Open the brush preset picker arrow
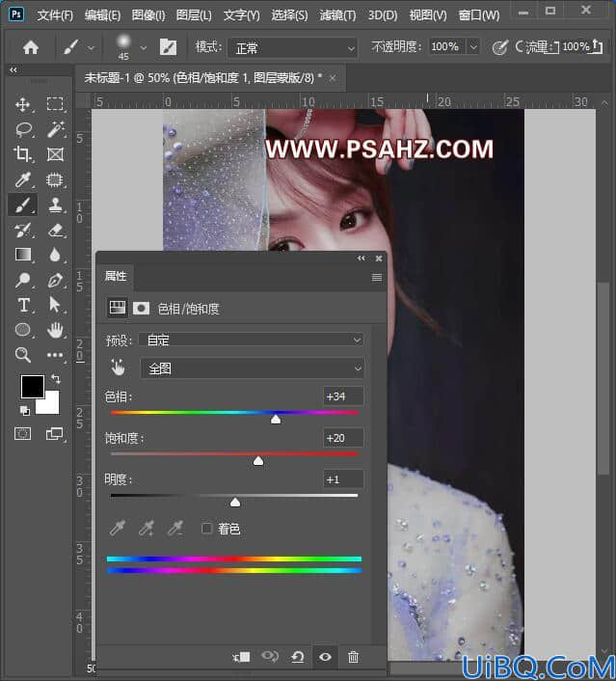 click(144, 47)
